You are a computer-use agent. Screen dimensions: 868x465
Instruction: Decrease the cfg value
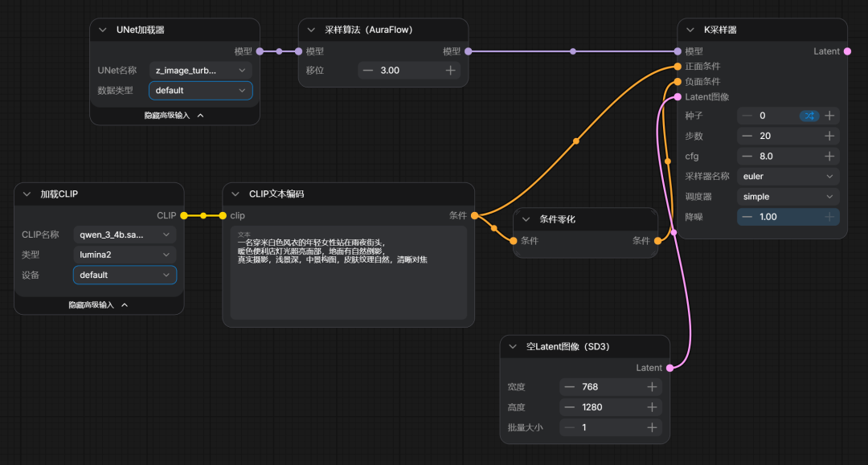(747, 157)
